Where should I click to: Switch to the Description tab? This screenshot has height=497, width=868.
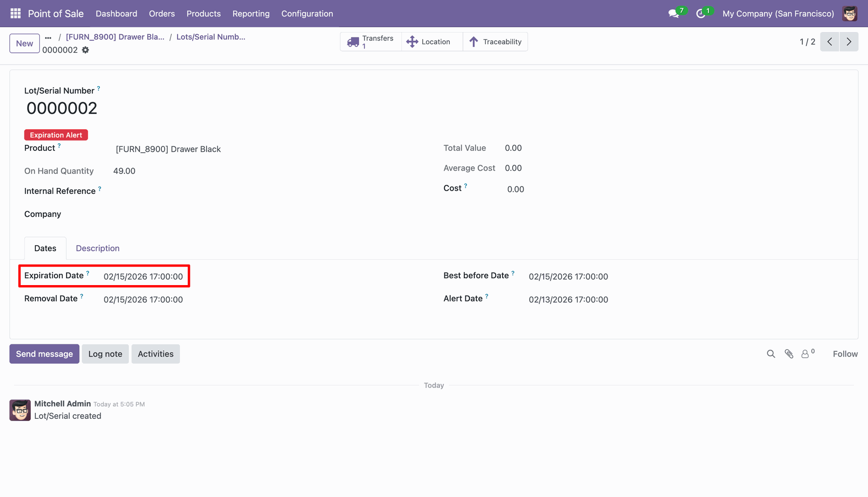pyautogui.click(x=98, y=248)
